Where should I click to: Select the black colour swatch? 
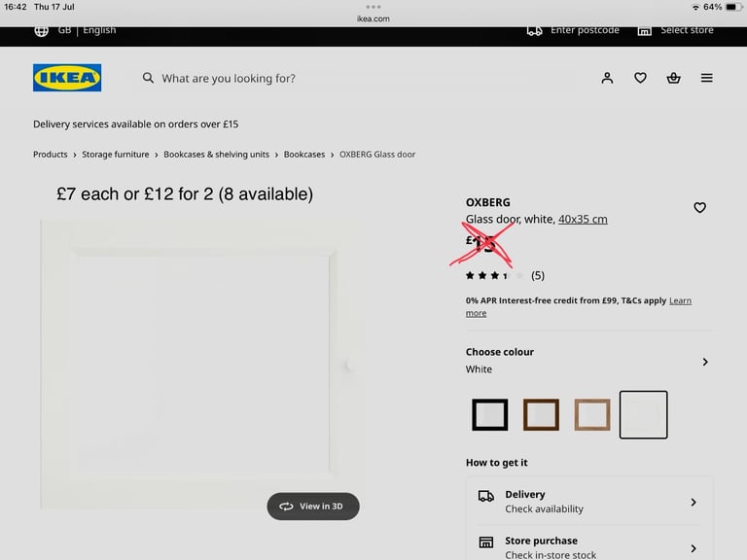coord(490,415)
